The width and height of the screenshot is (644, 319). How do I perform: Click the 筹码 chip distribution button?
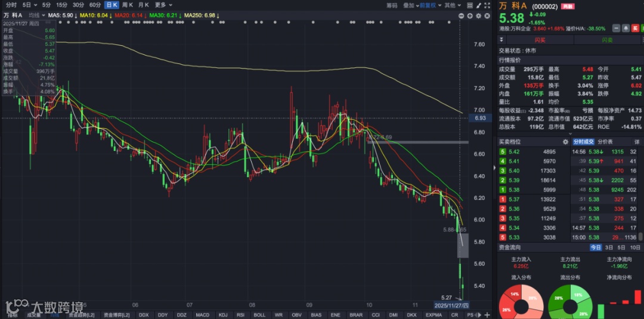(x=392, y=5)
